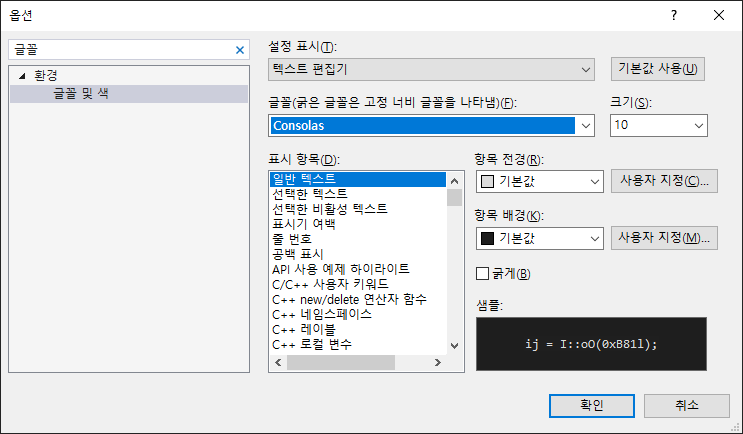The width and height of the screenshot is (743, 434).
Task: Select 공백 표시 list item
Action: 358,254
